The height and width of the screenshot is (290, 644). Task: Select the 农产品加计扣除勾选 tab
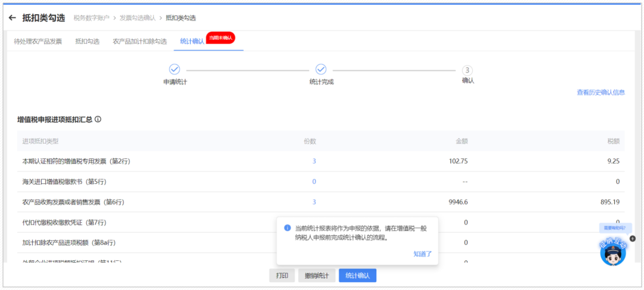pos(140,42)
